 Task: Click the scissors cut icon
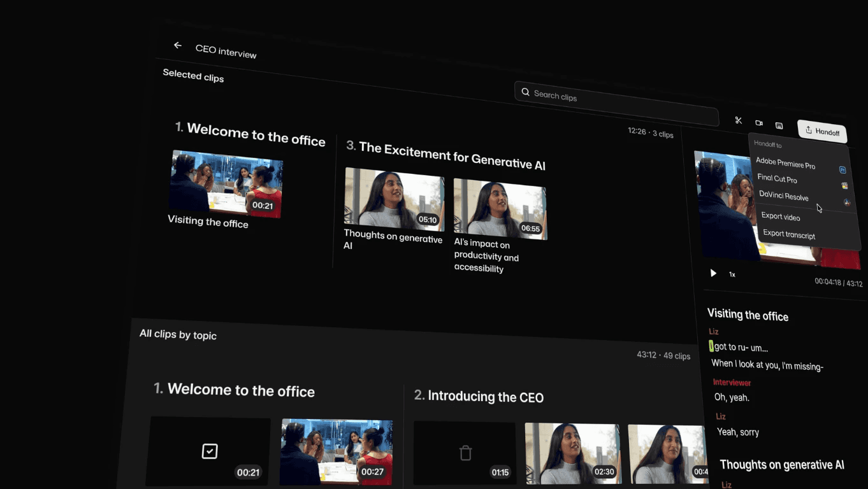point(739,120)
